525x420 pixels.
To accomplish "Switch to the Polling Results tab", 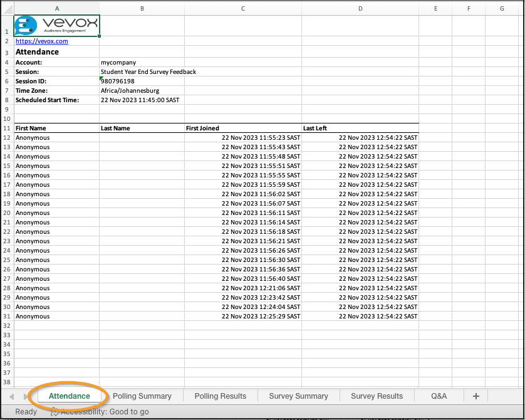I will click(x=221, y=396).
